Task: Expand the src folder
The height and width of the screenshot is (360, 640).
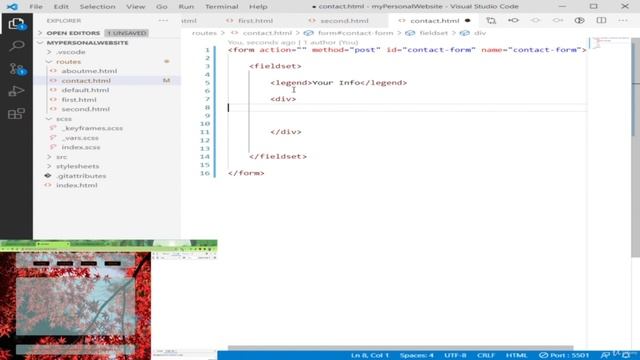Action: pos(62,157)
